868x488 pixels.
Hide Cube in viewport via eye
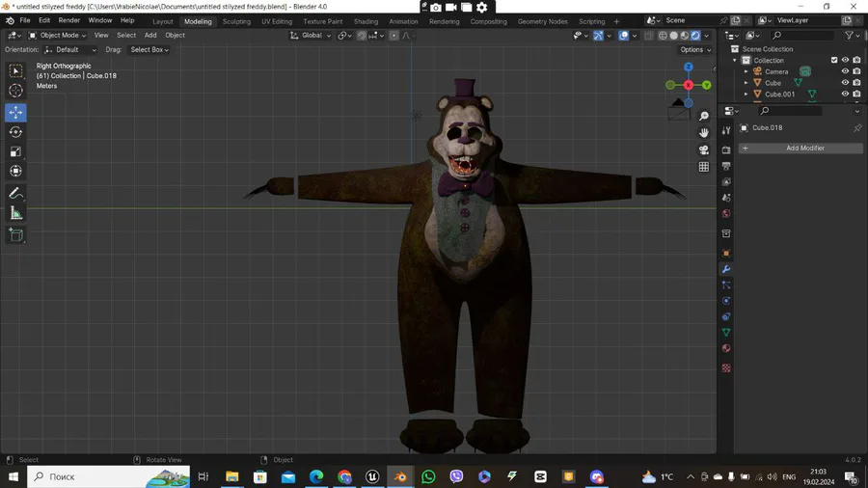pyautogui.click(x=845, y=82)
